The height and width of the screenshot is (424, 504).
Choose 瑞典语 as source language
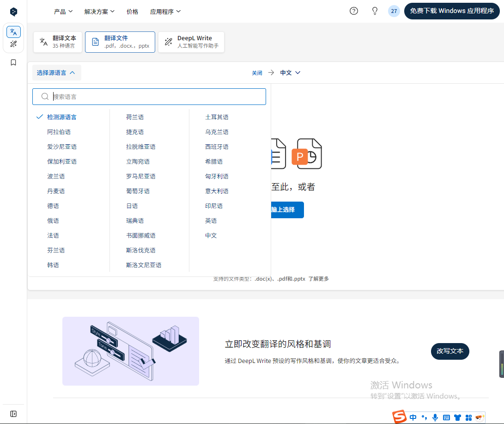[135, 221]
